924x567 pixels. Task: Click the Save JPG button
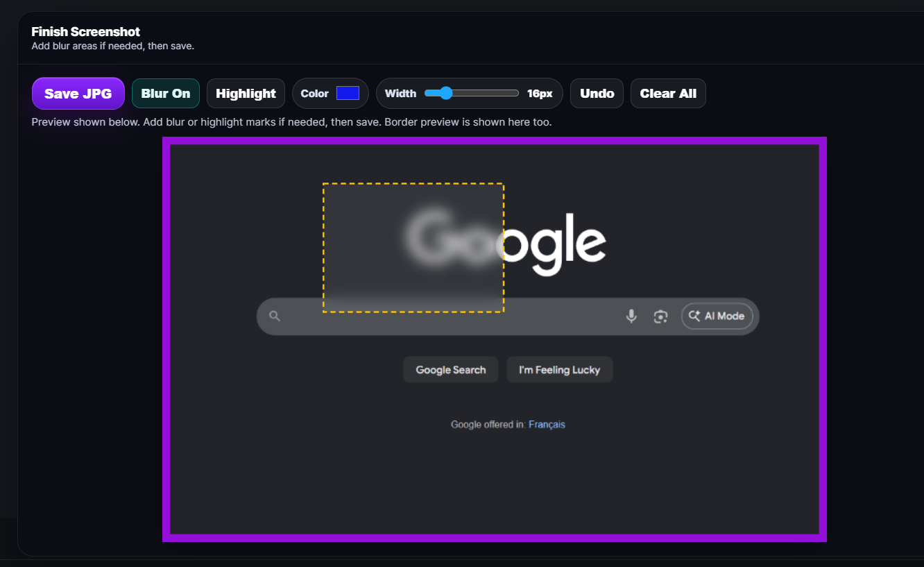pyautogui.click(x=78, y=94)
